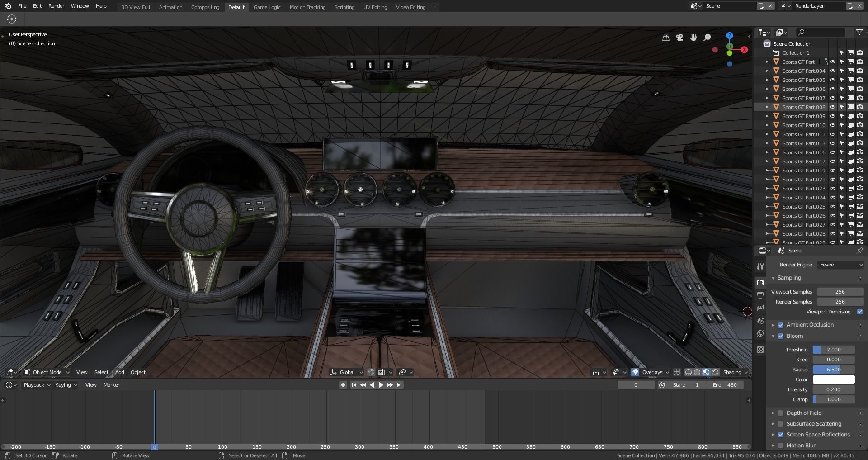
Task: Open the Scene properties tab icon
Action: [x=760, y=321]
